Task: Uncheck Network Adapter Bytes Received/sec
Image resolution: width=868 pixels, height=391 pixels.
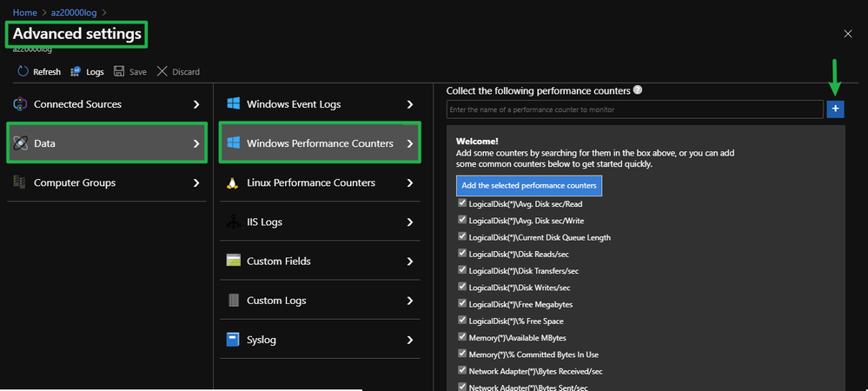Action: (x=462, y=370)
